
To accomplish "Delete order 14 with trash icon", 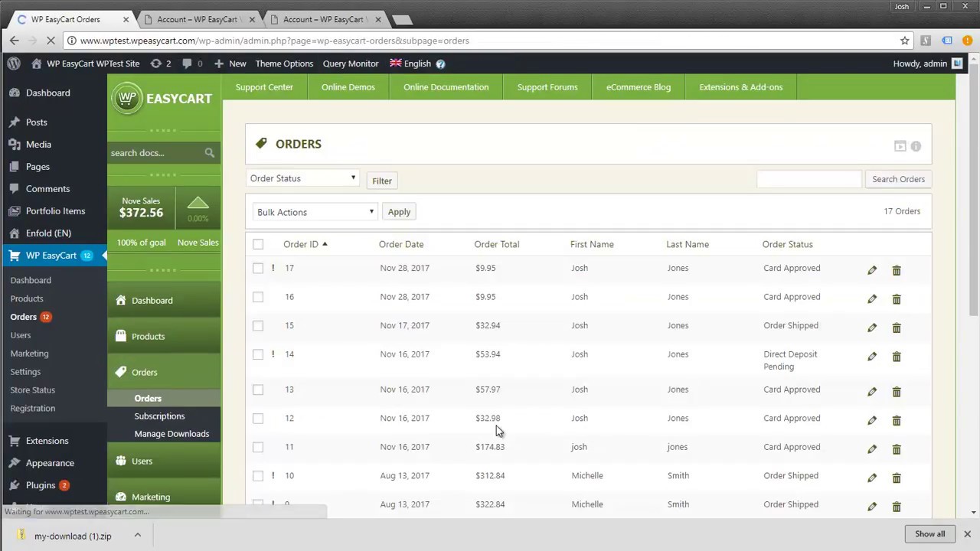I will tap(897, 356).
